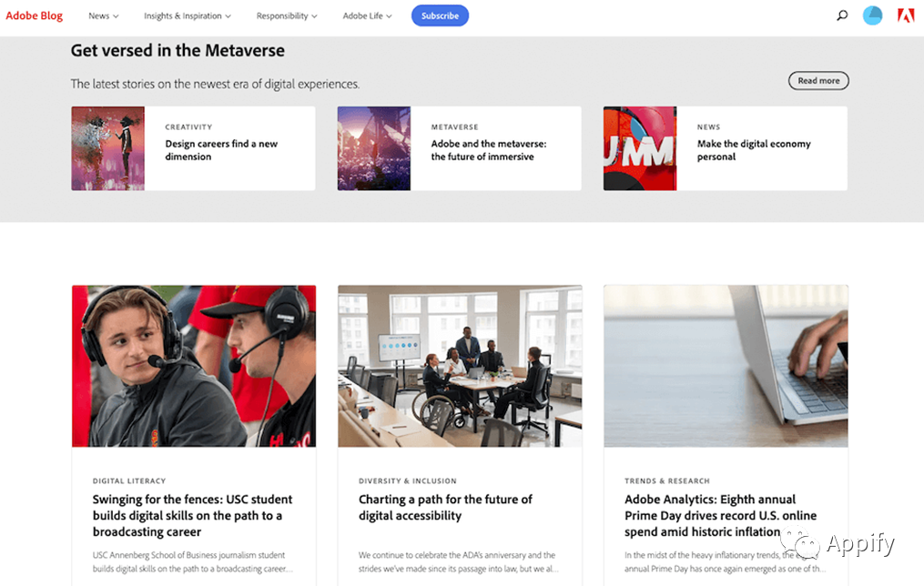Open the blue profile avatar
The height and width of the screenshot is (586, 924).
[x=872, y=15]
